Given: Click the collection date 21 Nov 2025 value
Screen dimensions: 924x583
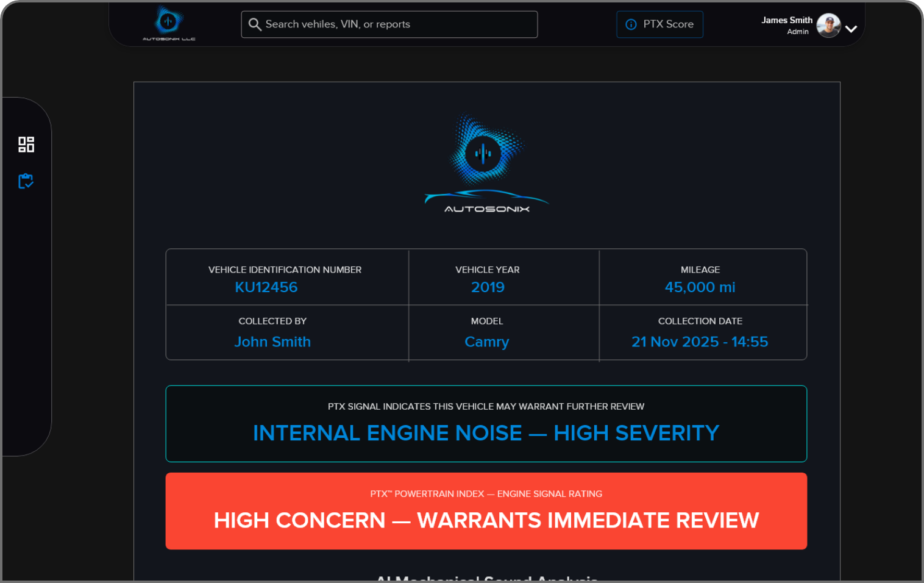Looking at the screenshot, I should tap(700, 342).
